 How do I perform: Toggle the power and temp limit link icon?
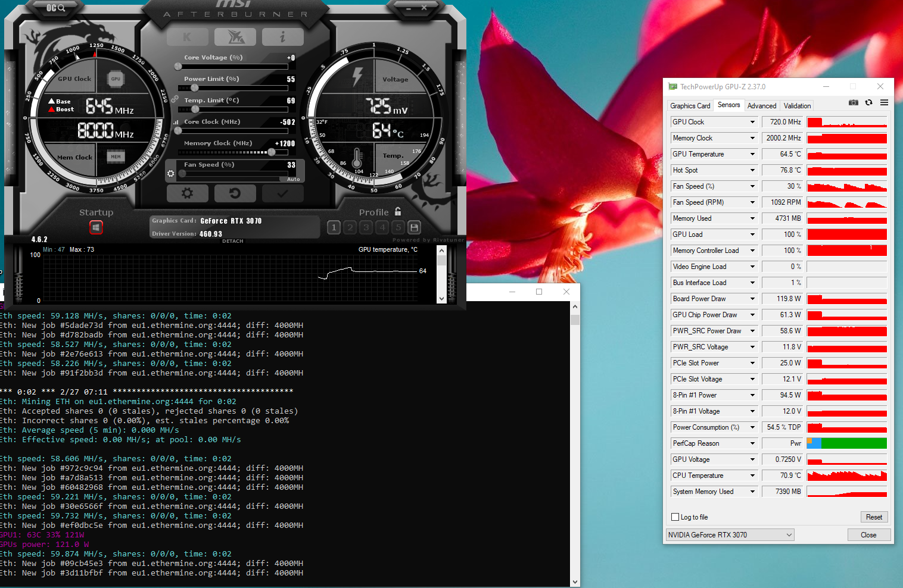175,99
